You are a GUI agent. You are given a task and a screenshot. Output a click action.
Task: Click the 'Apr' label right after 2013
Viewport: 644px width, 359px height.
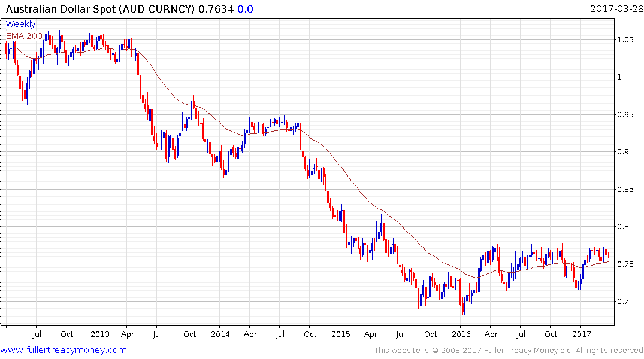(x=128, y=334)
